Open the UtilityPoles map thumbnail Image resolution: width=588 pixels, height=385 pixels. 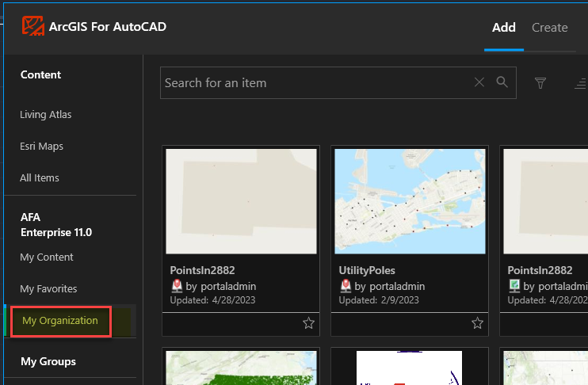[410, 201]
